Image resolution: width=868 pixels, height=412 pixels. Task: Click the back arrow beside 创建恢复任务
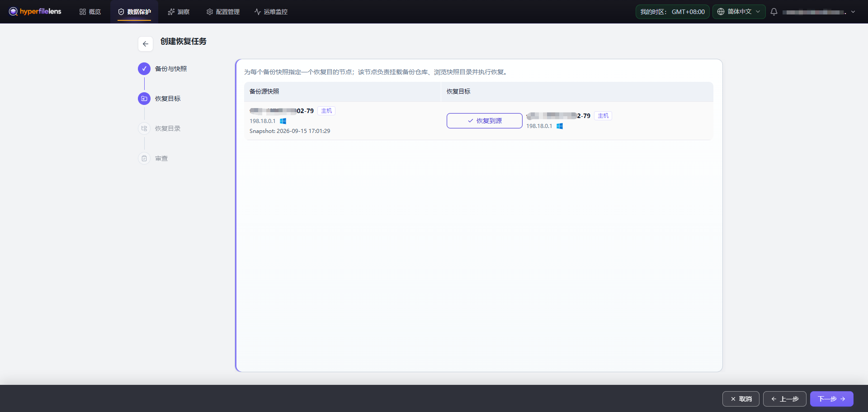tap(146, 44)
